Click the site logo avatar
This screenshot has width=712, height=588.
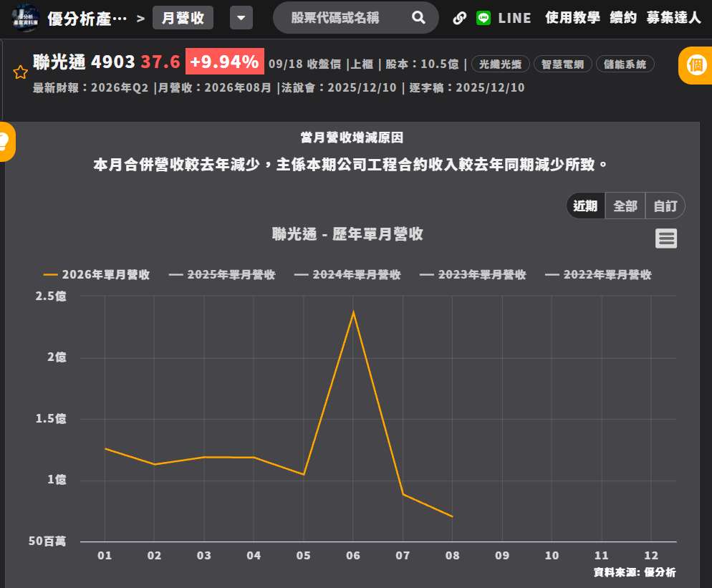[x=26, y=18]
